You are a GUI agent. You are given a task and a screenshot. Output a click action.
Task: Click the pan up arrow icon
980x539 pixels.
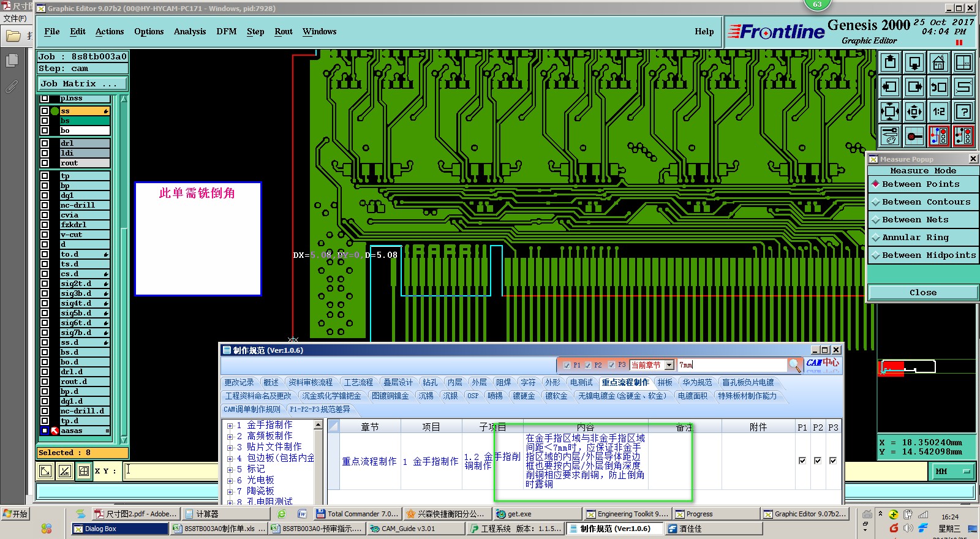pos(890,63)
